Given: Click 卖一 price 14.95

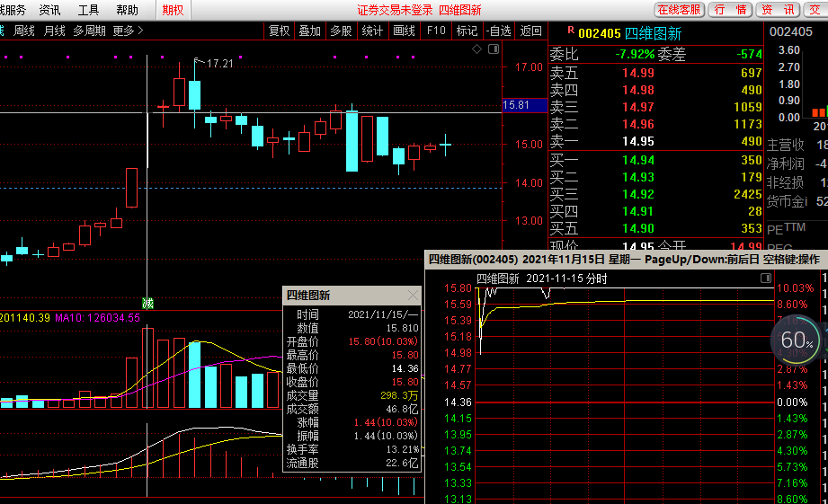Looking at the screenshot, I should [638, 141].
